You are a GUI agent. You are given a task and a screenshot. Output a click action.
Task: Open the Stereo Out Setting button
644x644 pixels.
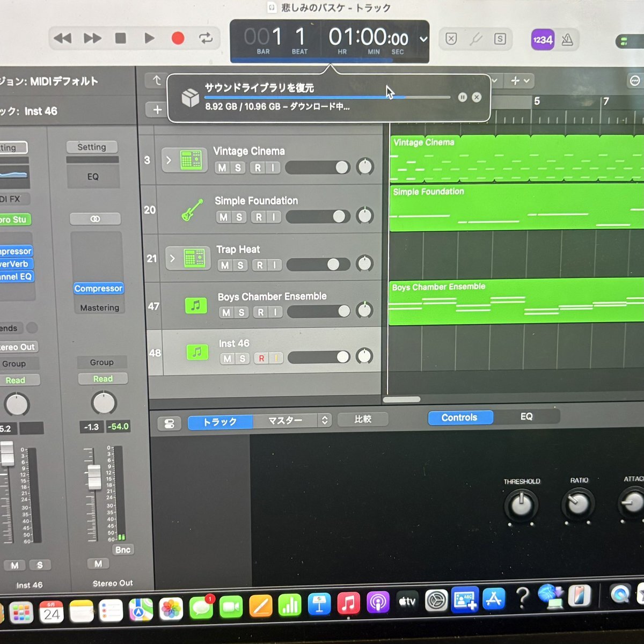(x=92, y=147)
